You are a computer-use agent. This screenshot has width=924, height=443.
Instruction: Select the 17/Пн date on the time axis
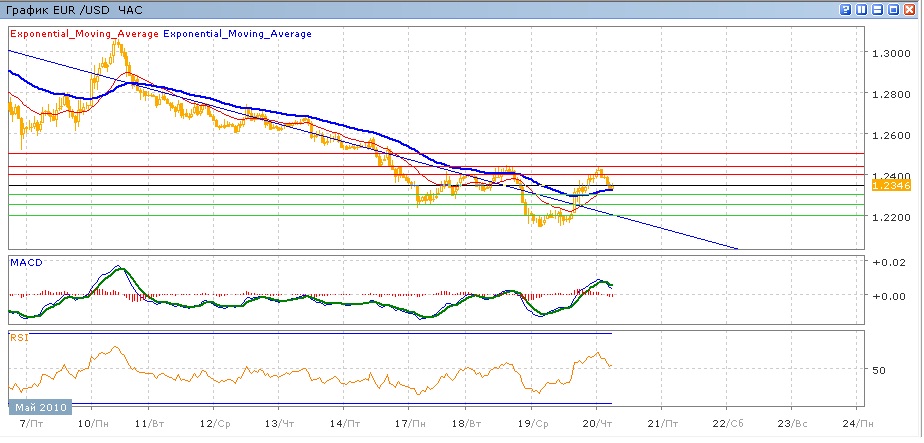click(x=407, y=425)
